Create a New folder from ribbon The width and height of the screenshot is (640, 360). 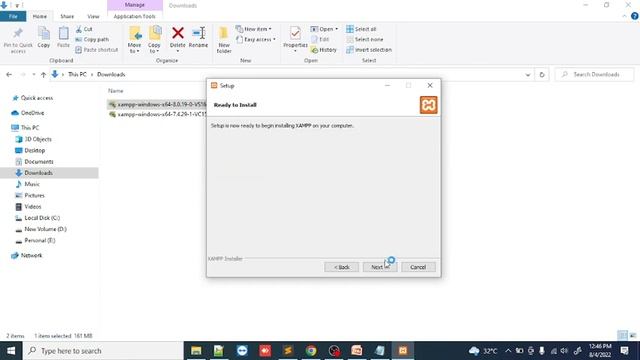[224, 40]
